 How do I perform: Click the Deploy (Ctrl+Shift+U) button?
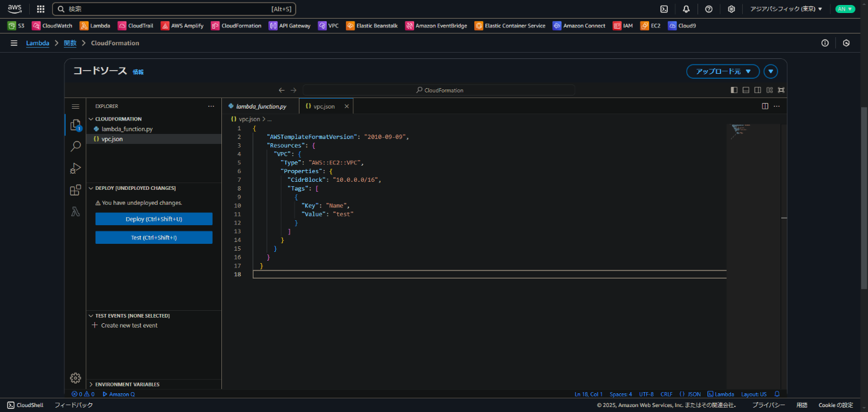(154, 219)
